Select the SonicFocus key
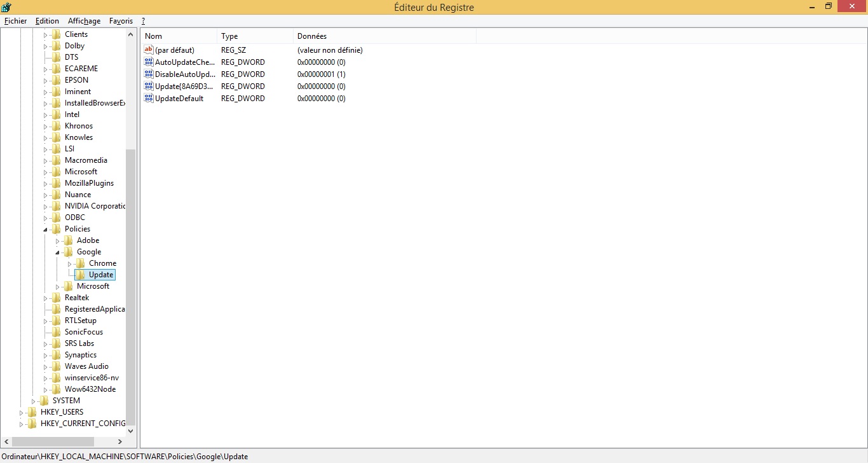This screenshot has height=463, width=868. click(83, 332)
